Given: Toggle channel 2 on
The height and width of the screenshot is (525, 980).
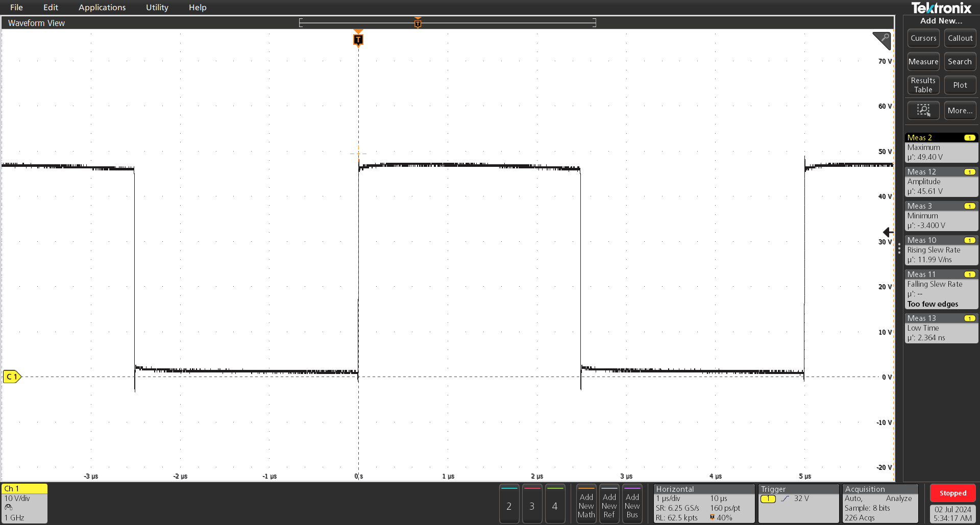Looking at the screenshot, I should point(509,504).
